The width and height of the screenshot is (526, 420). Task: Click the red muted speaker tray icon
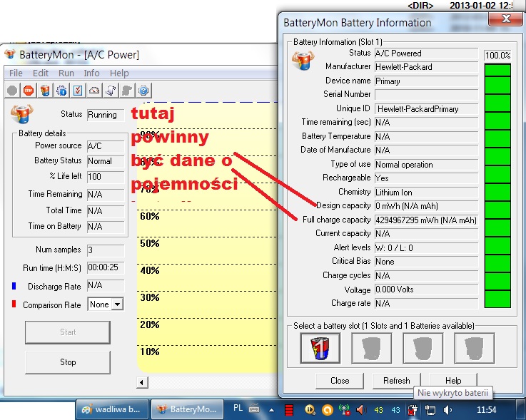(361, 409)
